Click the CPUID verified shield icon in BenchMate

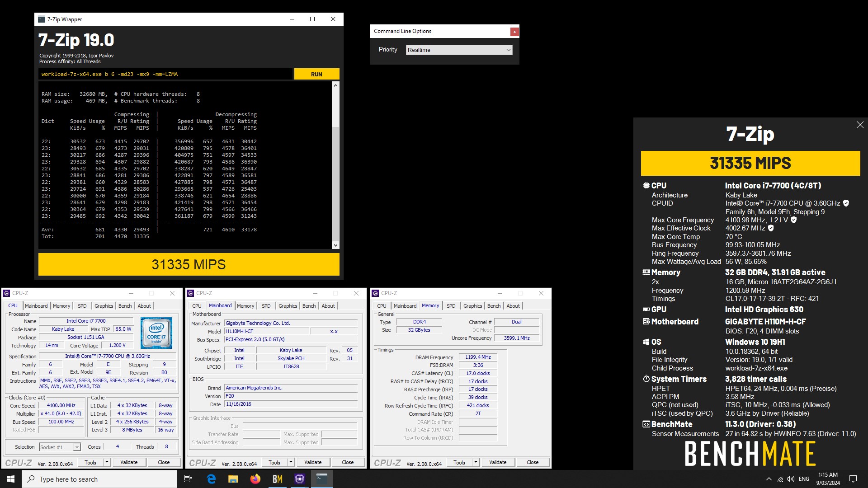point(846,203)
